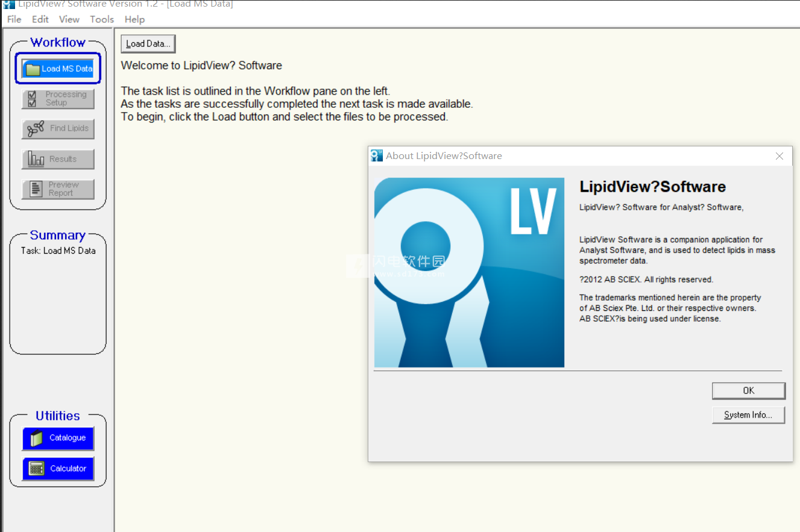Click the About dialog title bar icon
The height and width of the screenshot is (532, 800).
coord(377,155)
